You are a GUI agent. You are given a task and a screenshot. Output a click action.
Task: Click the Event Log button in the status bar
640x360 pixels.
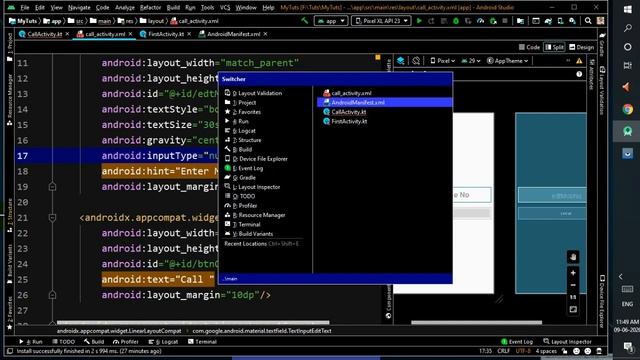pos(517,342)
